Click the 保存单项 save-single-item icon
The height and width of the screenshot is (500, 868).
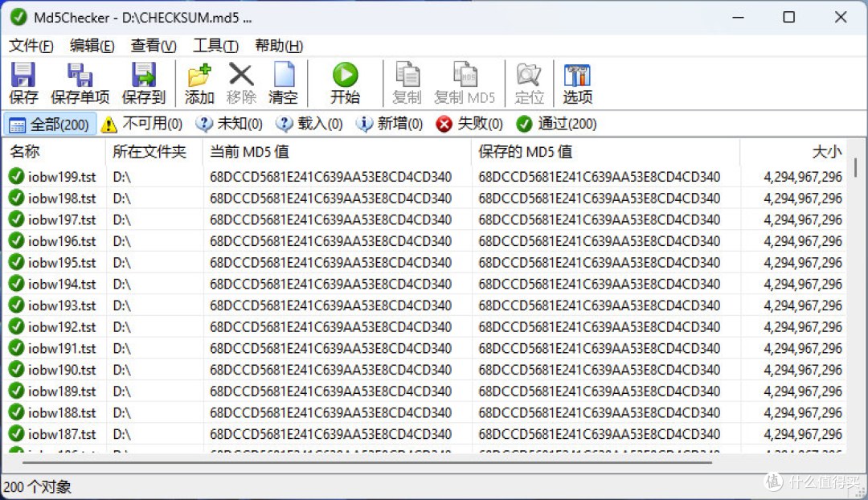pyautogui.click(x=80, y=75)
